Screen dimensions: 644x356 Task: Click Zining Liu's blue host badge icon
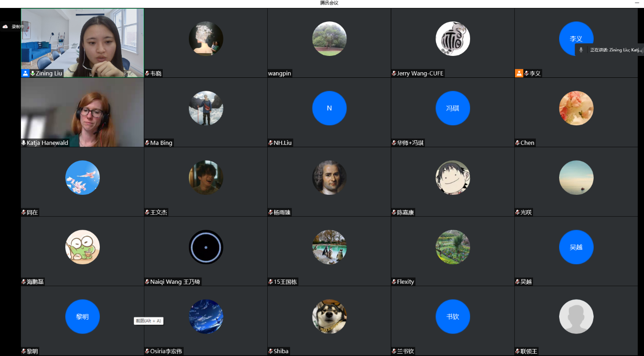pyautogui.click(x=25, y=73)
